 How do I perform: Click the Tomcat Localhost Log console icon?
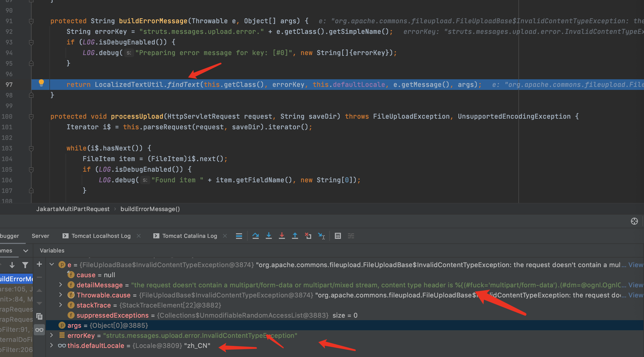click(x=65, y=236)
